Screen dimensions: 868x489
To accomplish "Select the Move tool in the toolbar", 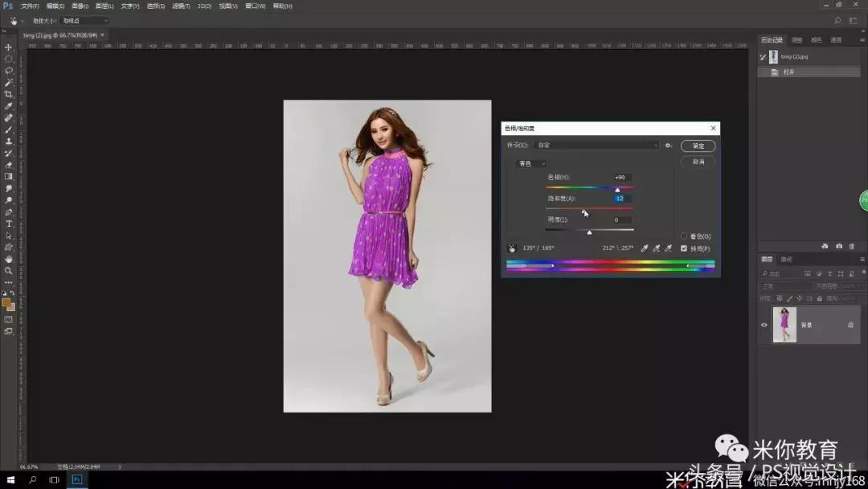I will (x=9, y=47).
